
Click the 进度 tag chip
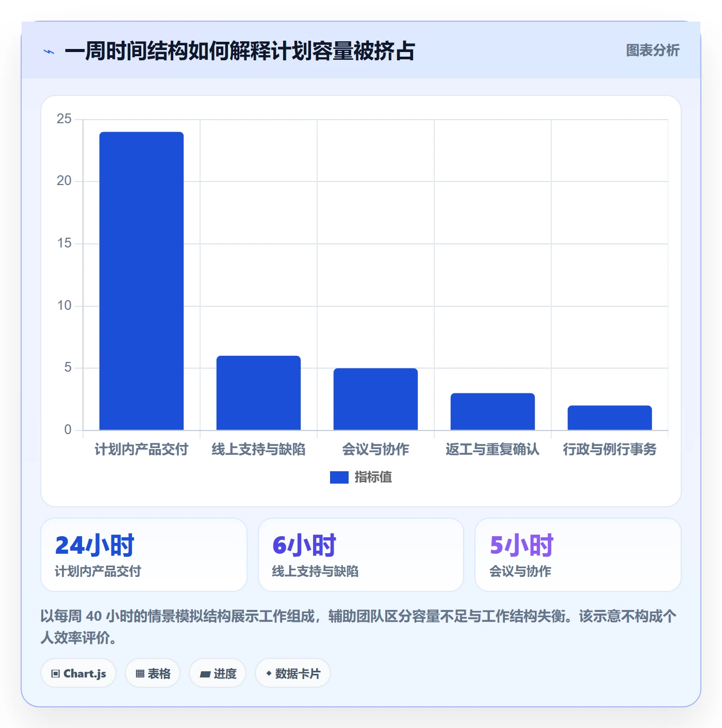pyautogui.click(x=218, y=673)
